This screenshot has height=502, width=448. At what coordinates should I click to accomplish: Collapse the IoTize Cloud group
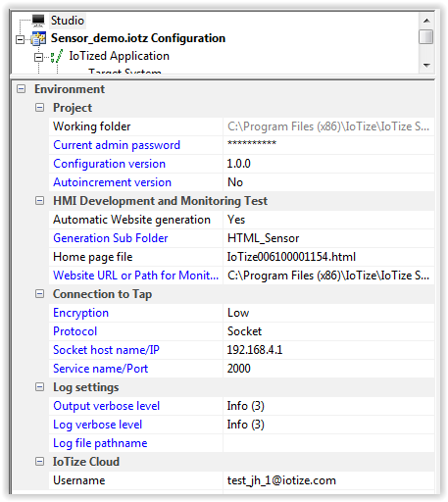[x=39, y=461]
